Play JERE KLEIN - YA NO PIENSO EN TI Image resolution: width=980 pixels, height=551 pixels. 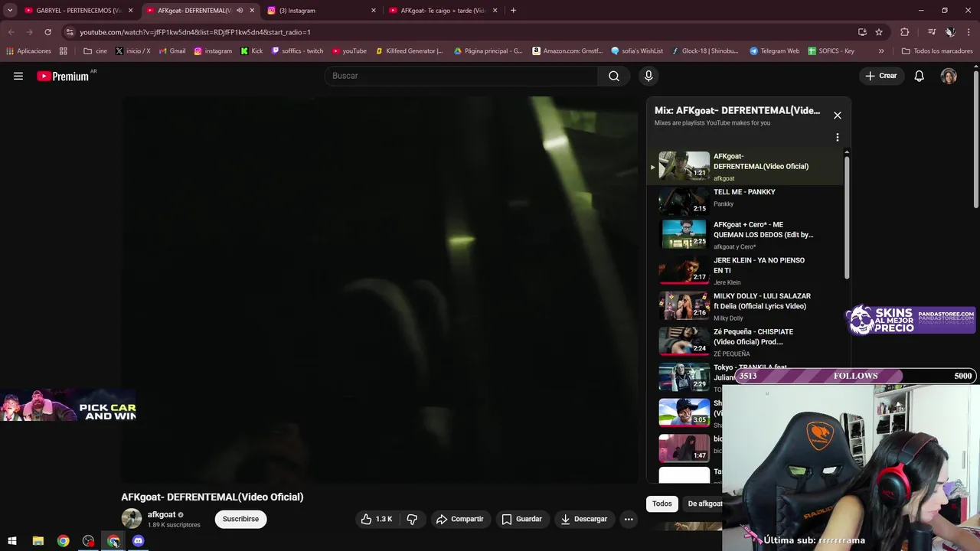click(759, 266)
